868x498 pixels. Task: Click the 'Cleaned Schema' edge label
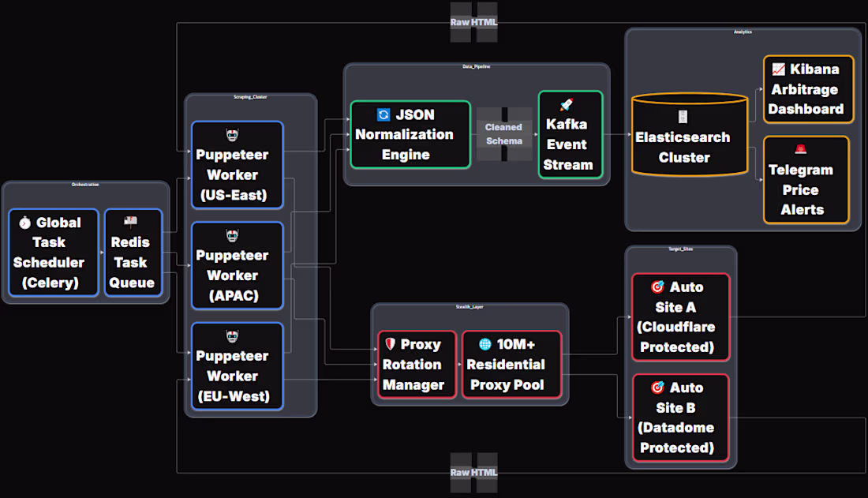(x=503, y=134)
